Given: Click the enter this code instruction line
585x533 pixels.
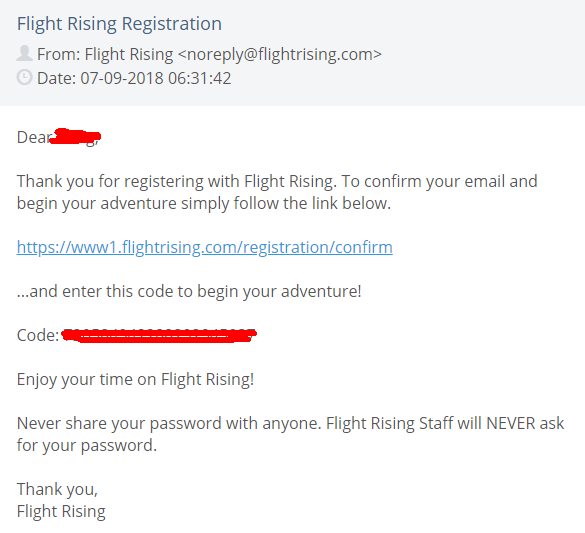Looking at the screenshot, I should [189, 291].
